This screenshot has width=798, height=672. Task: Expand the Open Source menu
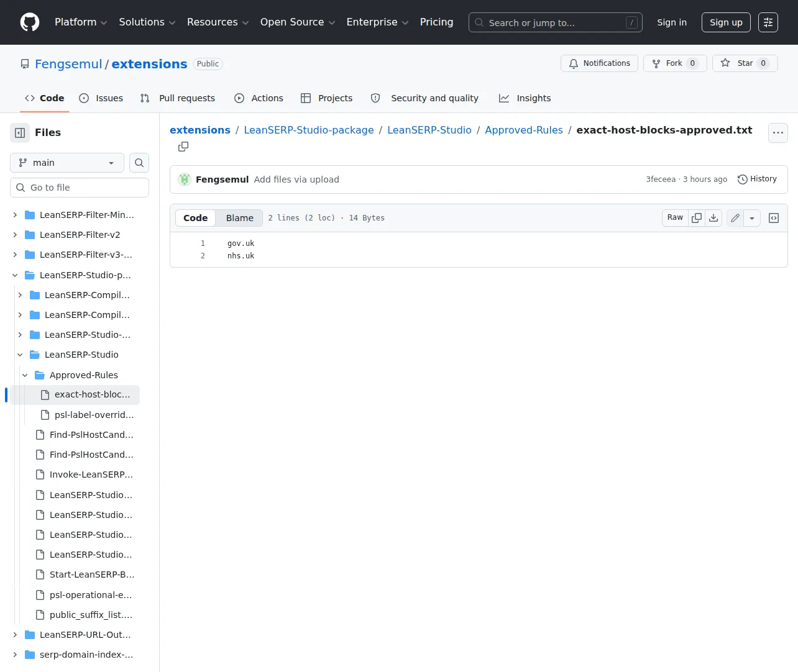click(298, 22)
